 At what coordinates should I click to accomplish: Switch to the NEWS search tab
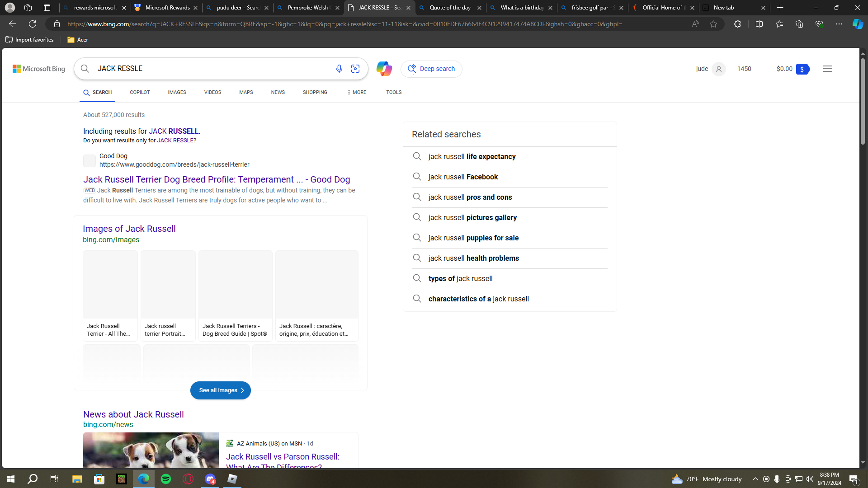[x=278, y=92]
